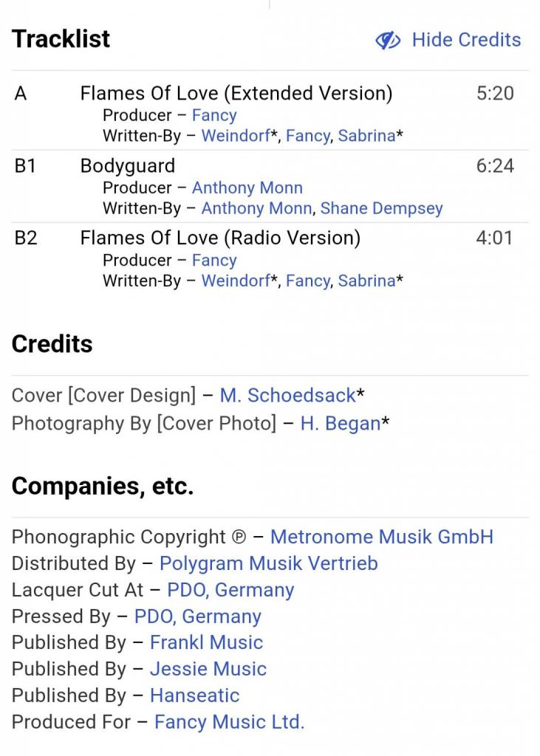Open Fancy producer link under Extended Version
Screen dimensions: 540x756
214,115
